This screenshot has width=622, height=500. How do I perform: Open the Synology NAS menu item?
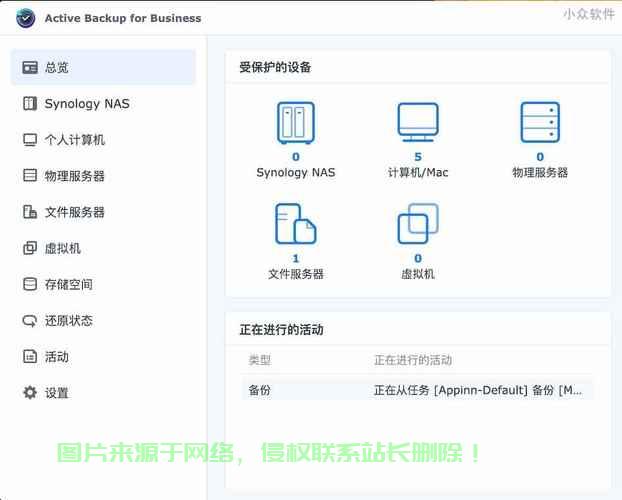(x=103, y=104)
